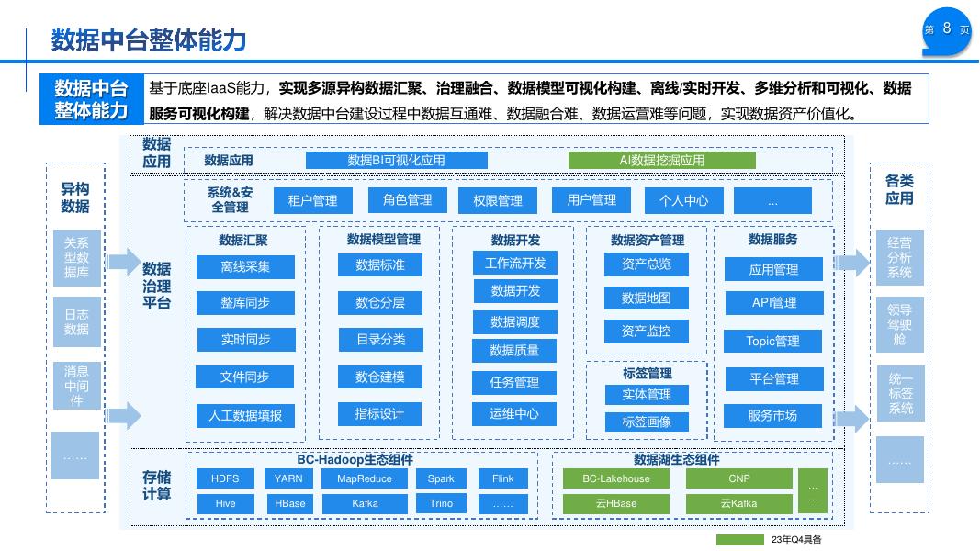This screenshot has width=980, height=551.
Task: Toggle 资产监控 under 数据资产管理
Action: coord(646,332)
